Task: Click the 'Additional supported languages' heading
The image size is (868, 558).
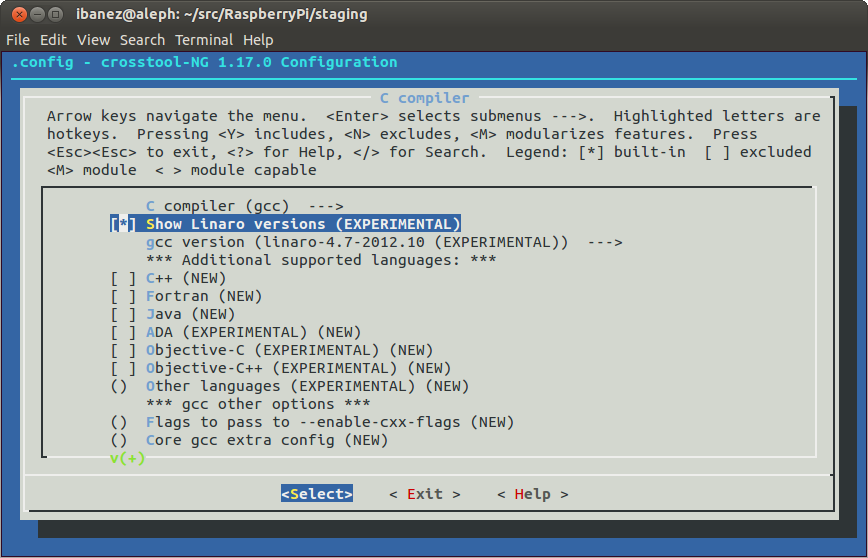Action: pos(321,260)
